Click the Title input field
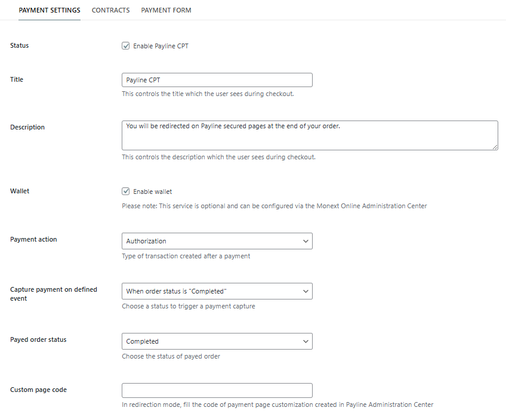Screen dimensions: 506x420 [217, 80]
